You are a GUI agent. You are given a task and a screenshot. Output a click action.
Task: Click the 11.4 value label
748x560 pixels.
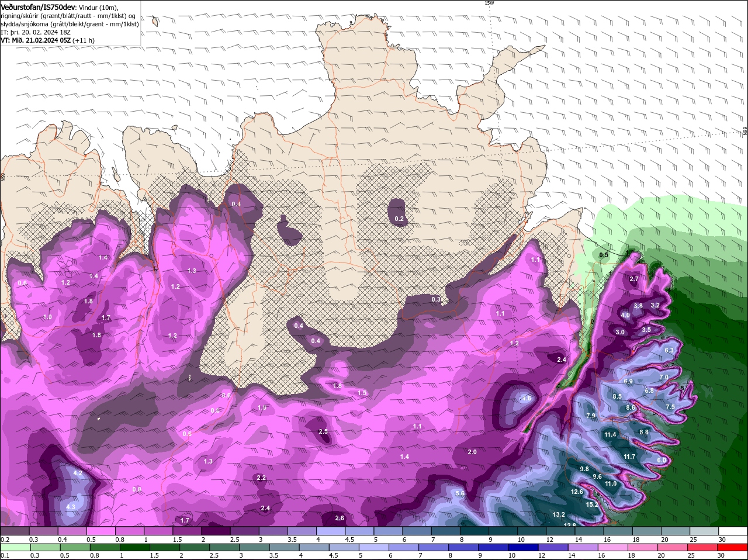[x=610, y=434]
